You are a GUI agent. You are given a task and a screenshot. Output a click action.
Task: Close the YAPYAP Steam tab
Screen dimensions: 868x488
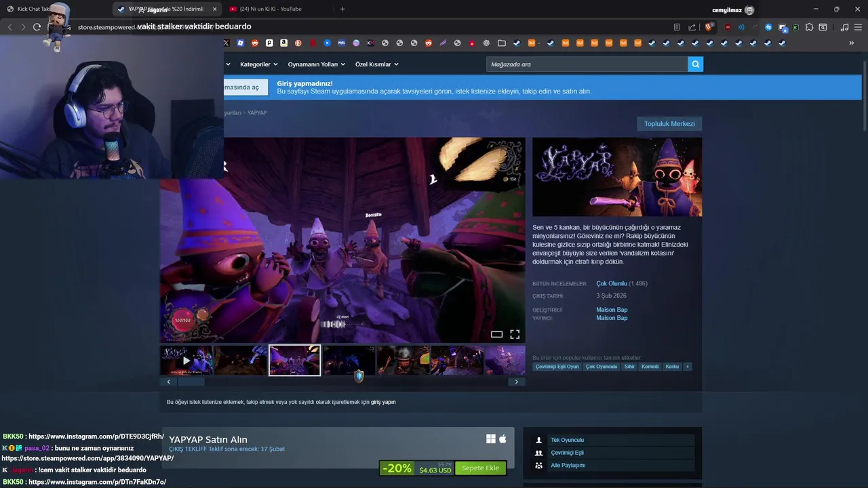coord(215,9)
